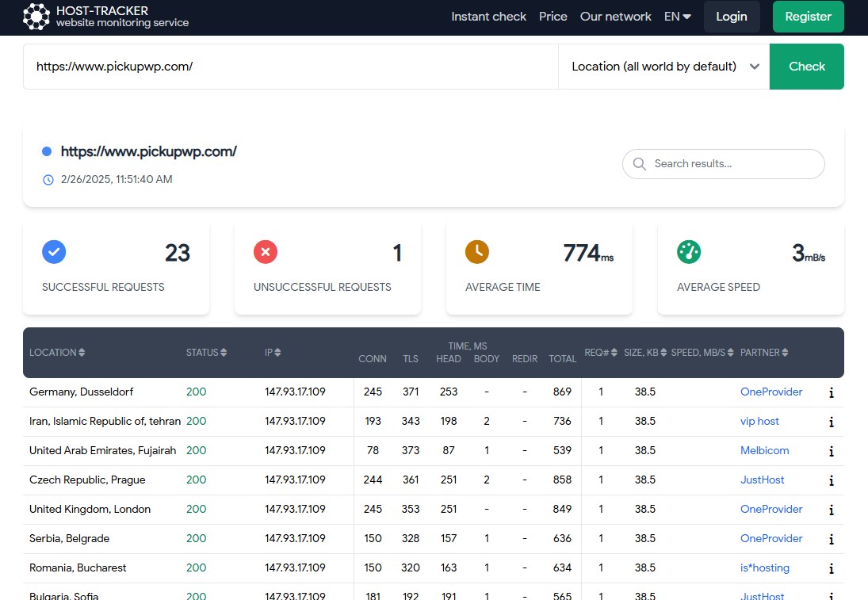Click the red unsuccessful requests X icon
The image size is (868, 600).
click(x=266, y=252)
